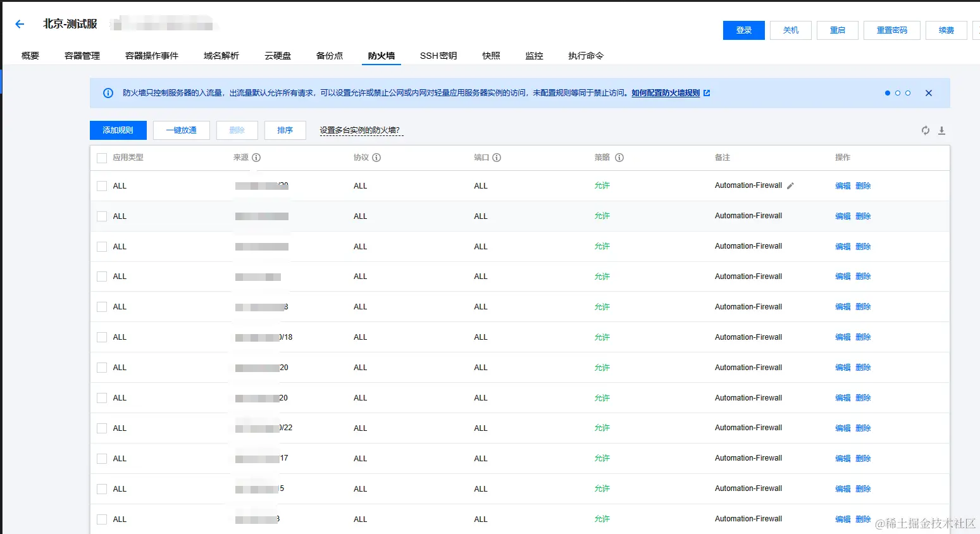Screen dimensions: 980x534
Task: Click the 重启 button
Action: tap(838, 30)
